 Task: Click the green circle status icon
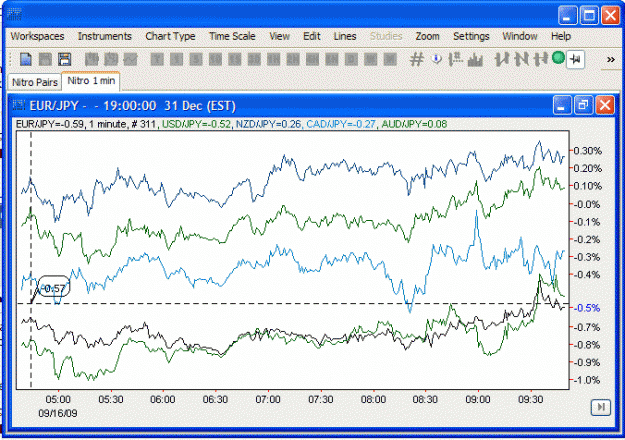point(558,58)
